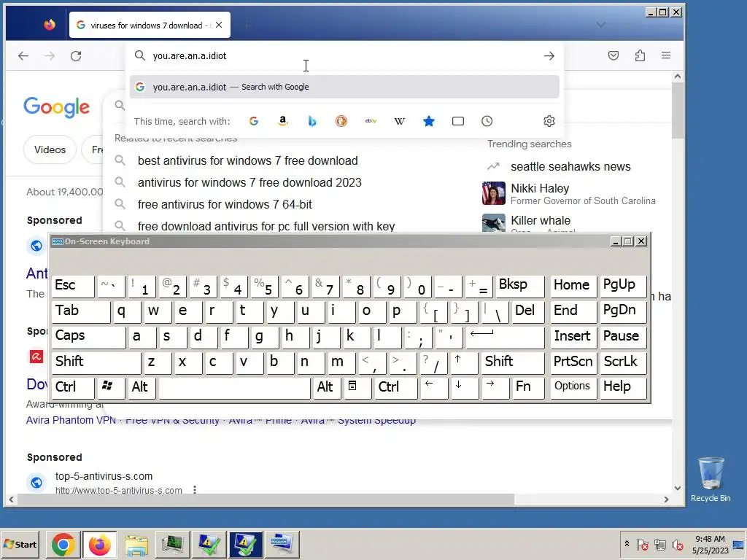Click the up arrow key on keyboard
The width and height of the screenshot is (747, 560).
(x=464, y=362)
